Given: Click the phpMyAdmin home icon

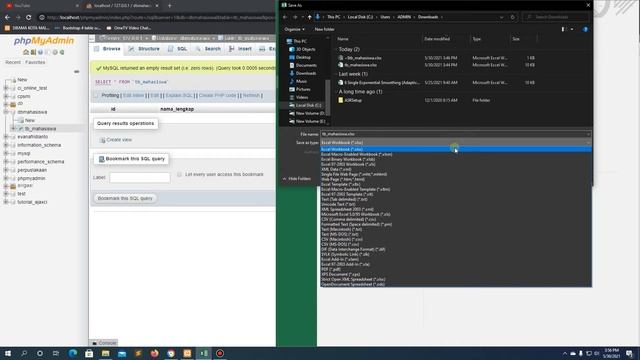Looking at the screenshot, I should [x=26, y=52].
